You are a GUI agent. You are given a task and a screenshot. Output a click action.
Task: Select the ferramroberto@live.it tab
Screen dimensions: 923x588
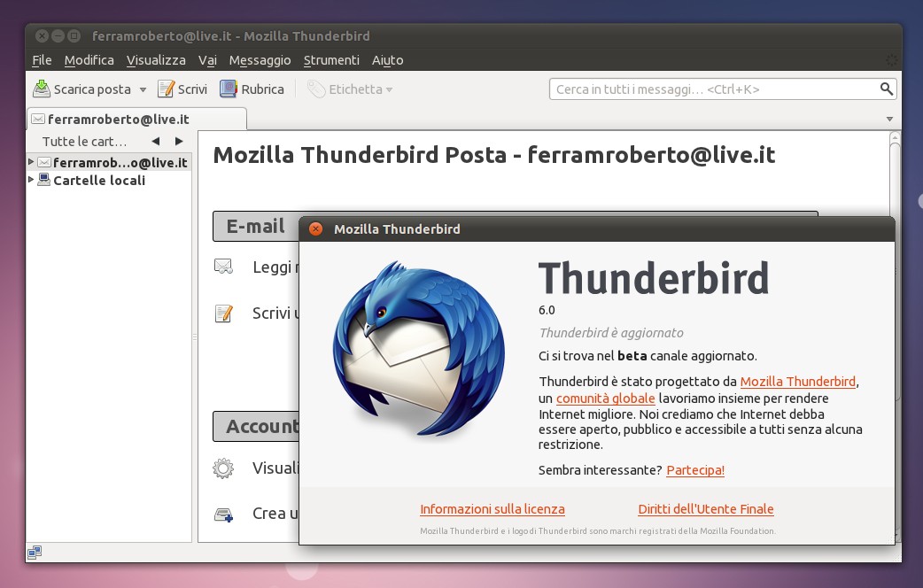137,119
